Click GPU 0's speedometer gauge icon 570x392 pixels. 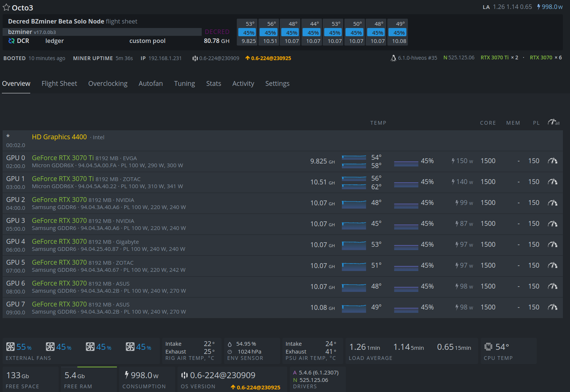coord(553,161)
